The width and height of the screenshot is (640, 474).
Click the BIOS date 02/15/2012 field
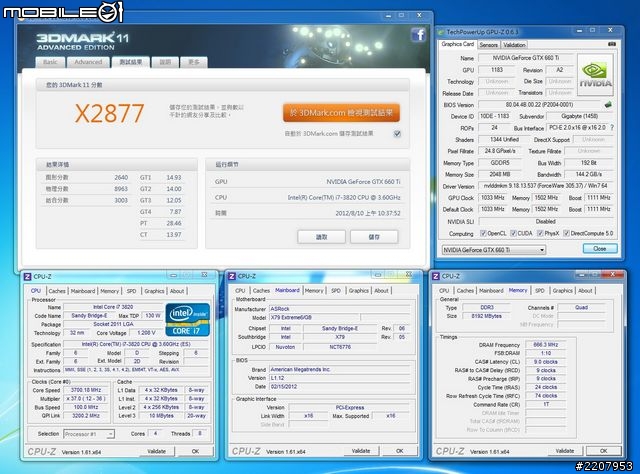point(339,386)
